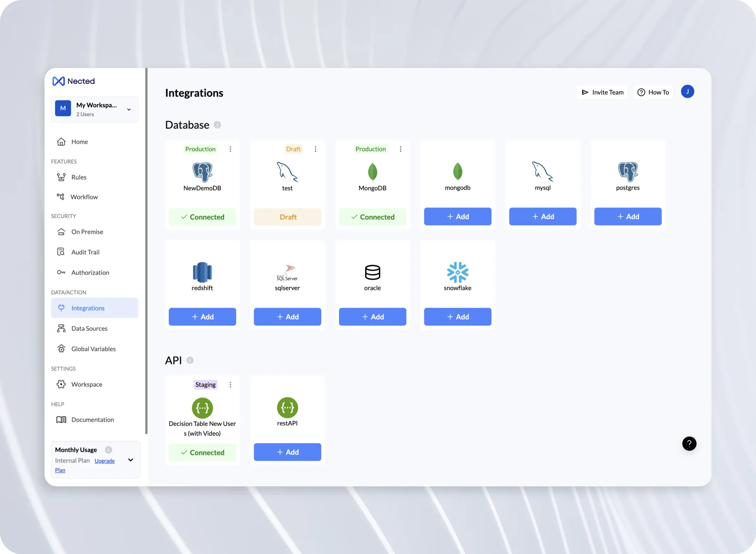This screenshot has height=554, width=756.
Task: Expand the Monthly Usage panel
Action: click(130, 460)
